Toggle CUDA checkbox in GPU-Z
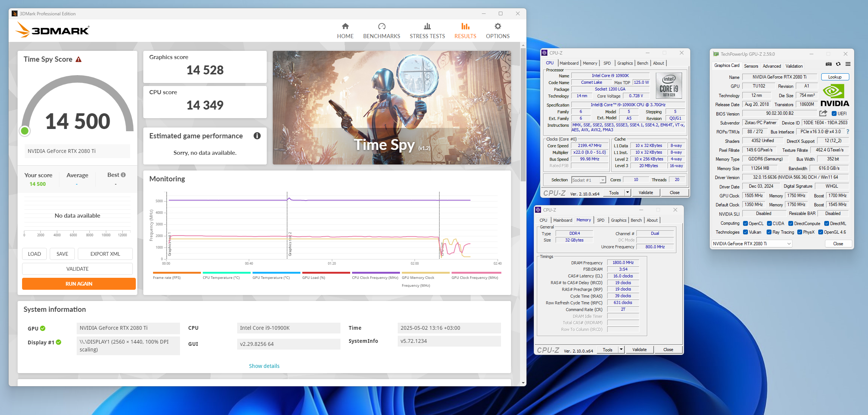The height and width of the screenshot is (415, 868). point(769,224)
